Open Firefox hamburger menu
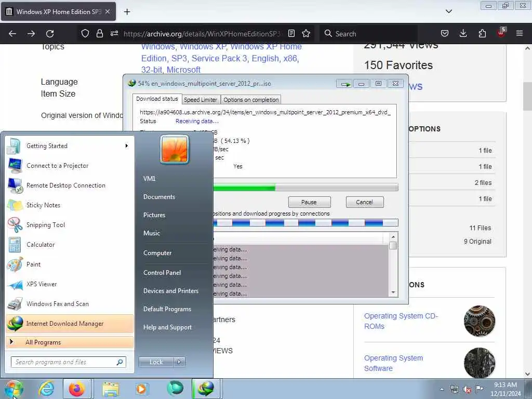Screen dimensions: 532x399 [520, 33]
